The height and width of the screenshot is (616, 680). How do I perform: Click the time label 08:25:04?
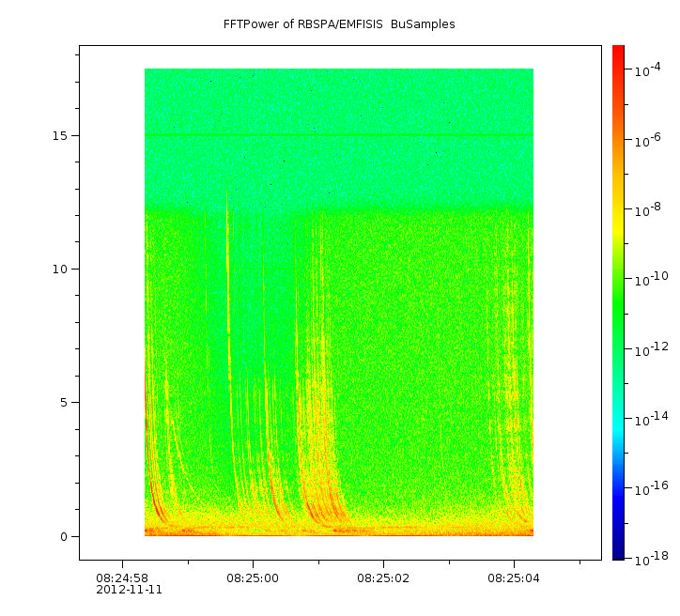click(514, 578)
